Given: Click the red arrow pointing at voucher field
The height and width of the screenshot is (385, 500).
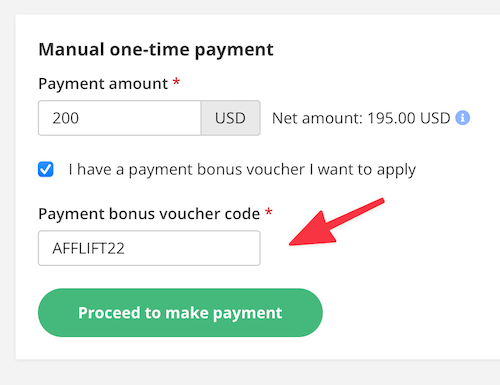Looking at the screenshot, I should (x=337, y=222).
